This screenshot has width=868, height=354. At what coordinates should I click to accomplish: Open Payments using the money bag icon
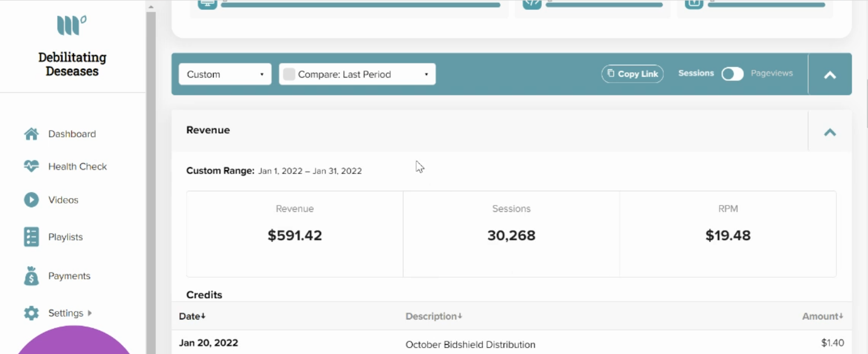click(31, 276)
